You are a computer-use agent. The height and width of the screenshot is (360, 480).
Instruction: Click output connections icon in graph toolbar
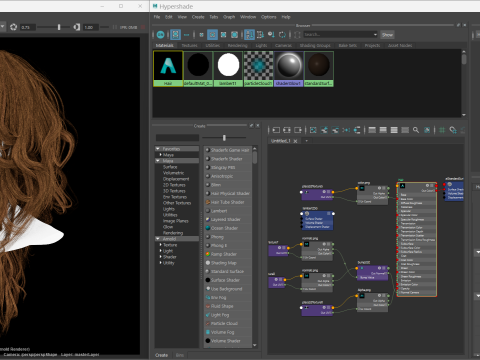point(298,130)
